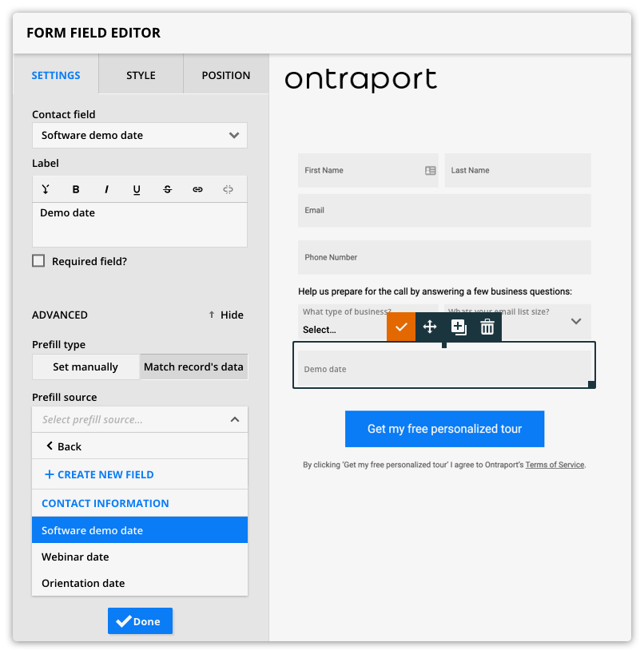The width and height of the screenshot is (644, 654).
Task: Click the Demo date form field
Action: (x=444, y=369)
